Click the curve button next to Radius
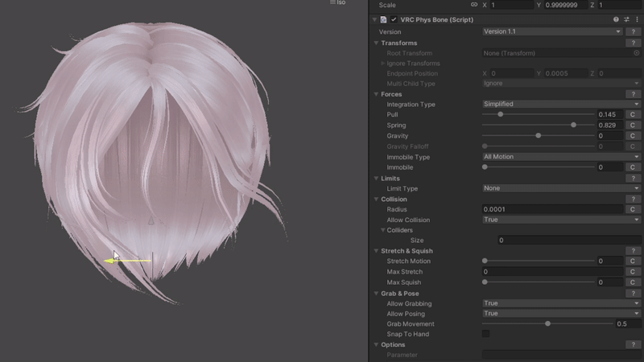The image size is (644, 362). (633, 209)
